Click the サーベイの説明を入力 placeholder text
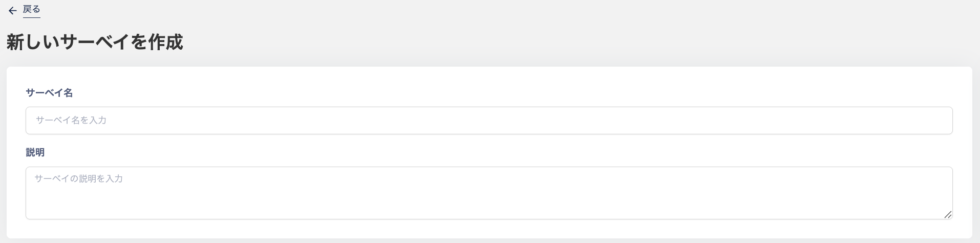Viewport: 980px width, 243px height. (78, 178)
